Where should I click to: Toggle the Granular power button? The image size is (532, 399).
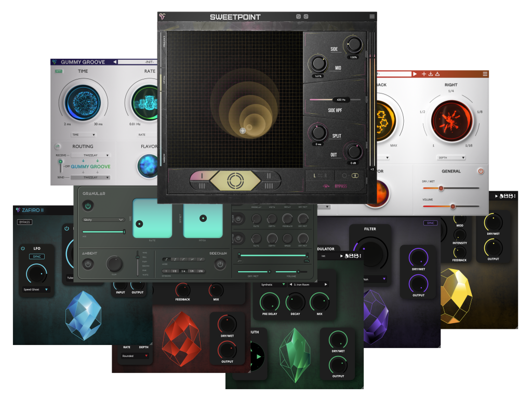click(88, 206)
